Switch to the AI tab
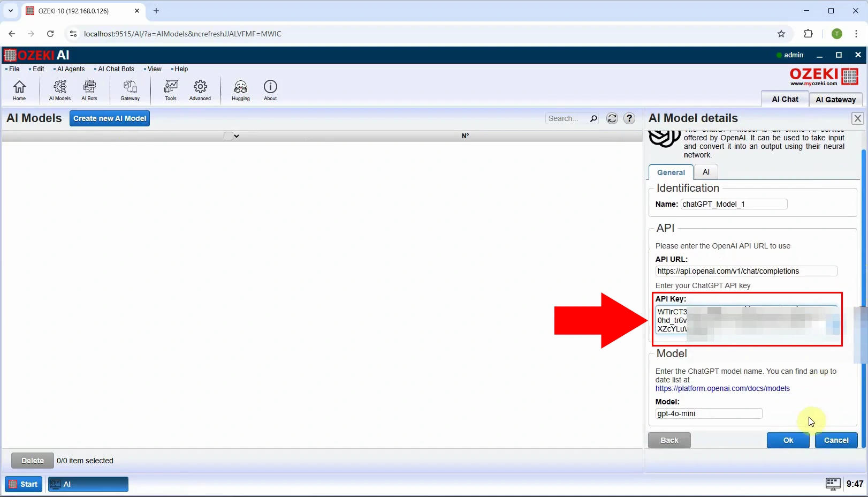The image size is (868, 497). pos(706,172)
